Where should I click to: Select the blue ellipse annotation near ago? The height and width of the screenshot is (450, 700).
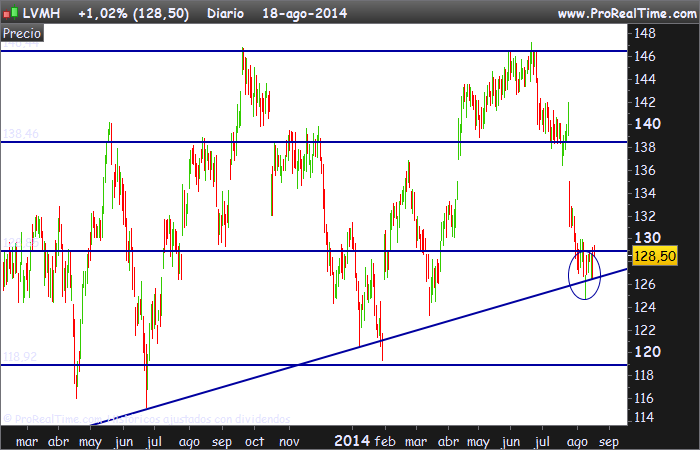(584, 275)
